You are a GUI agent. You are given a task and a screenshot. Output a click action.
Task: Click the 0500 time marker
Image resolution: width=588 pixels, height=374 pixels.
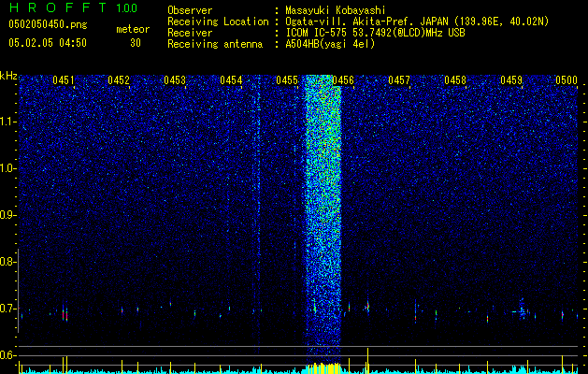pyautogui.click(x=566, y=80)
